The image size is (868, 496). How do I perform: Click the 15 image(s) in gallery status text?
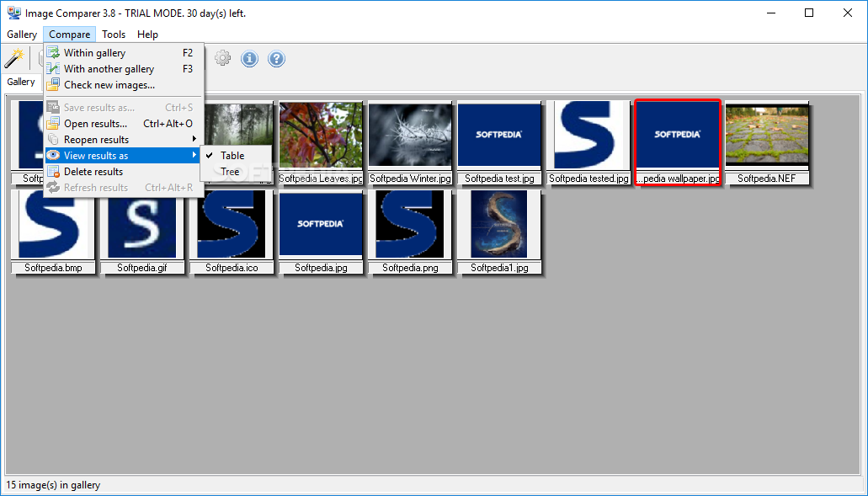tap(53, 486)
